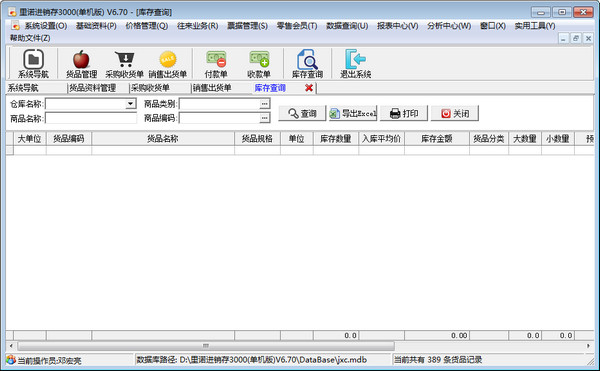Open 系统导航 toolbar icon
This screenshot has height=371, width=600.
tap(34, 63)
